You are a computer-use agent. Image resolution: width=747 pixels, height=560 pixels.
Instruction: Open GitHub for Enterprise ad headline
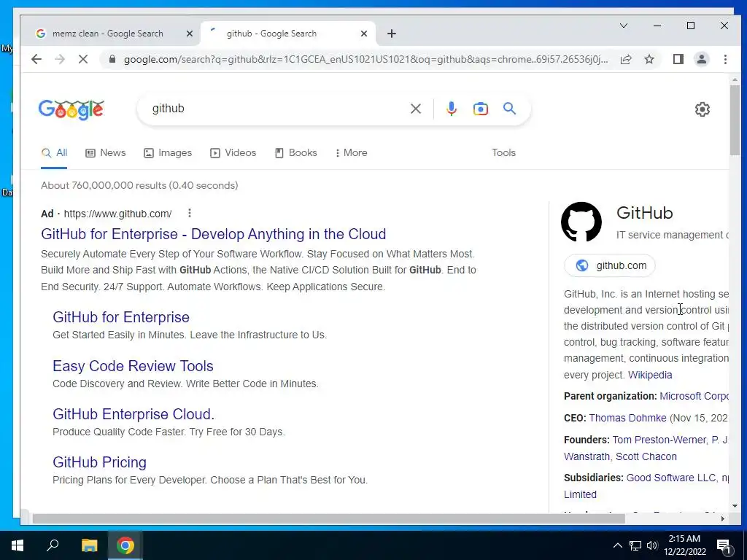214,234
